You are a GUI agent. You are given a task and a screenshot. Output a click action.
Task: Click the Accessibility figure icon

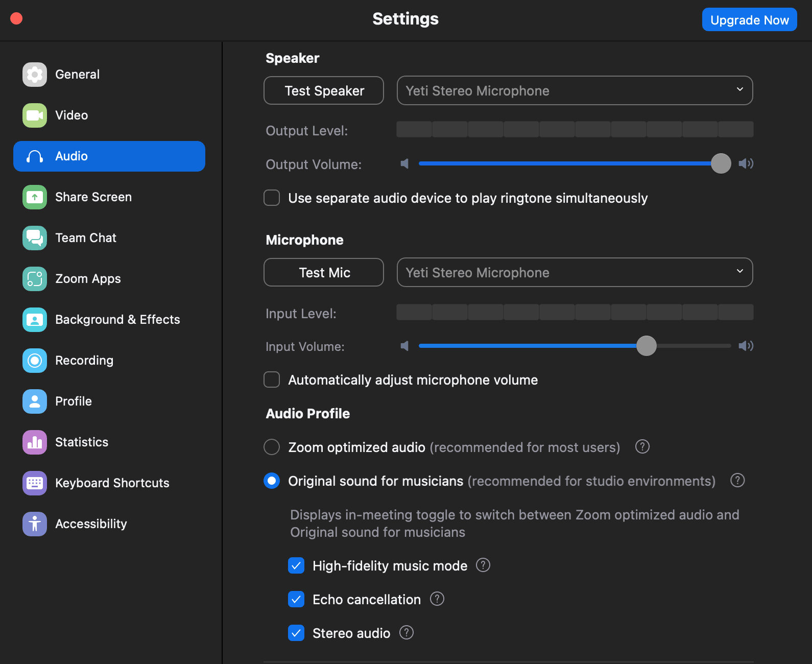pos(35,524)
